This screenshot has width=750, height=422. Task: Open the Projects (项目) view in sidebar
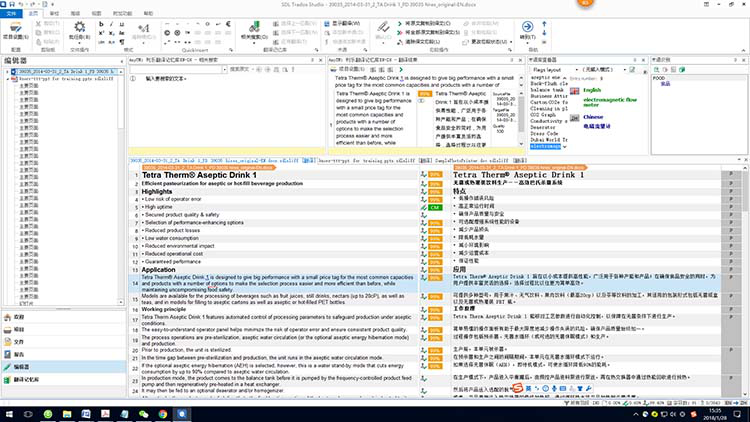(63, 329)
